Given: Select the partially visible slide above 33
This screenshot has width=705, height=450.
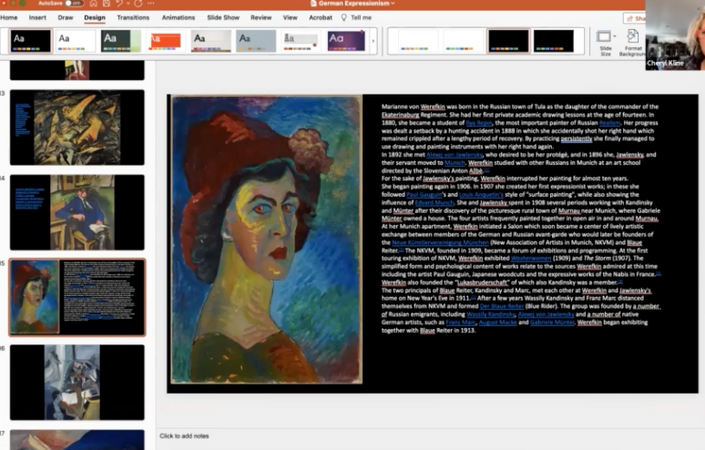Looking at the screenshot, I should point(77,71).
